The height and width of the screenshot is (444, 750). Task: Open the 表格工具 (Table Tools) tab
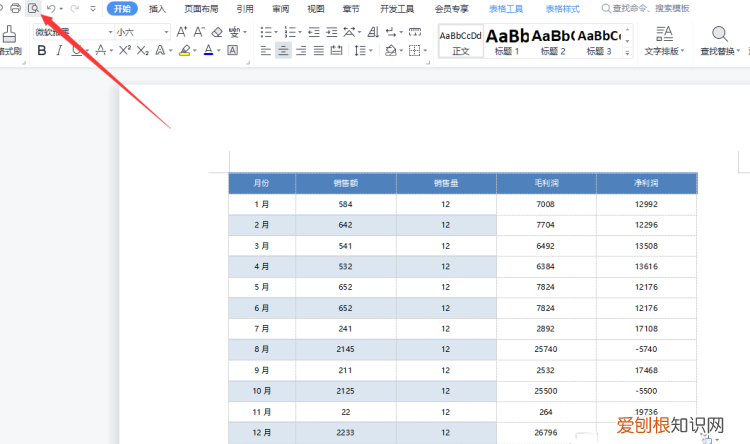[506, 8]
